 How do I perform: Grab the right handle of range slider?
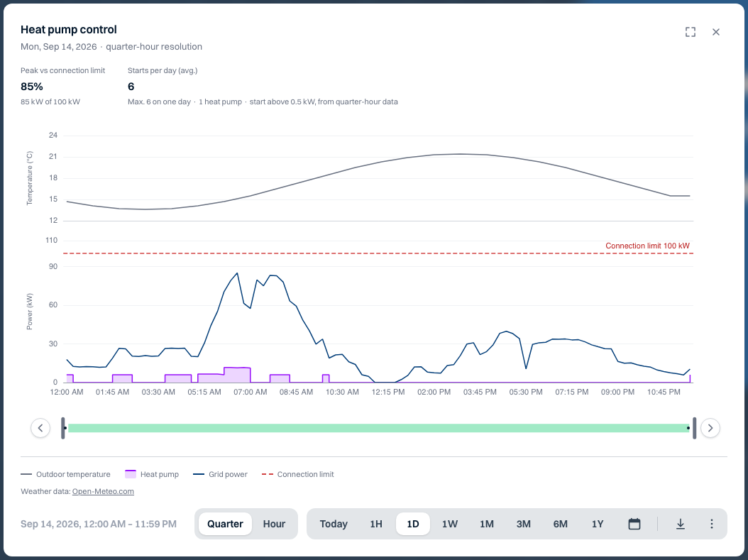click(x=695, y=428)
